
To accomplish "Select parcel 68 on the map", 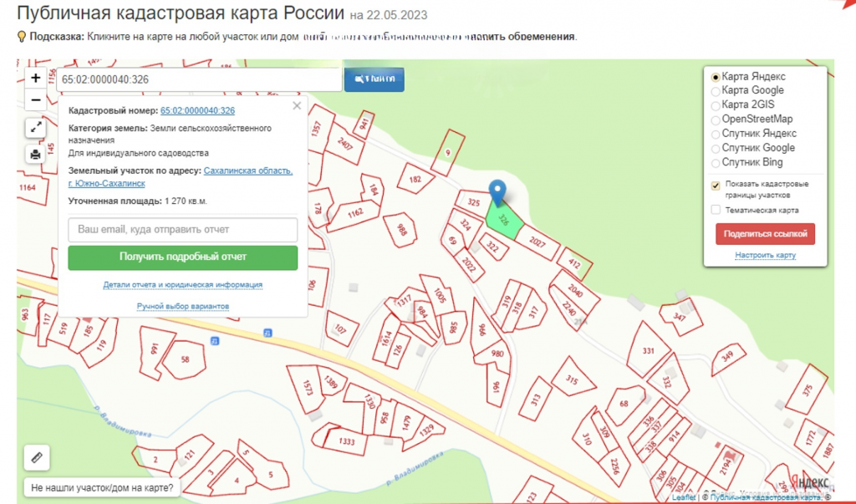I will 624,404.
